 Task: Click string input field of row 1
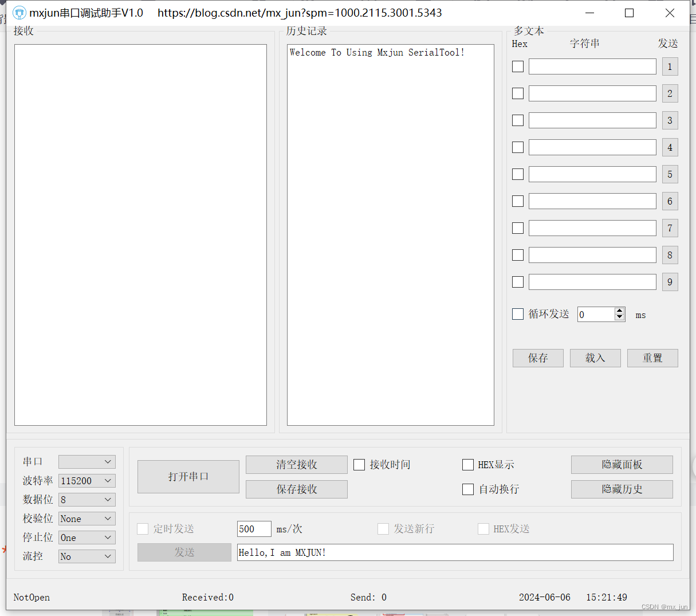592,66
